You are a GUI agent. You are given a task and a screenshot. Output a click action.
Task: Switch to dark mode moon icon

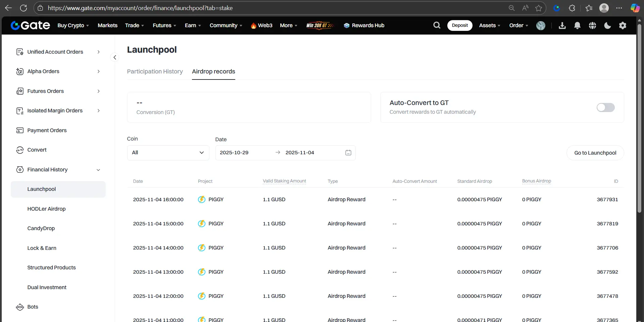click(x=607, y=25)
